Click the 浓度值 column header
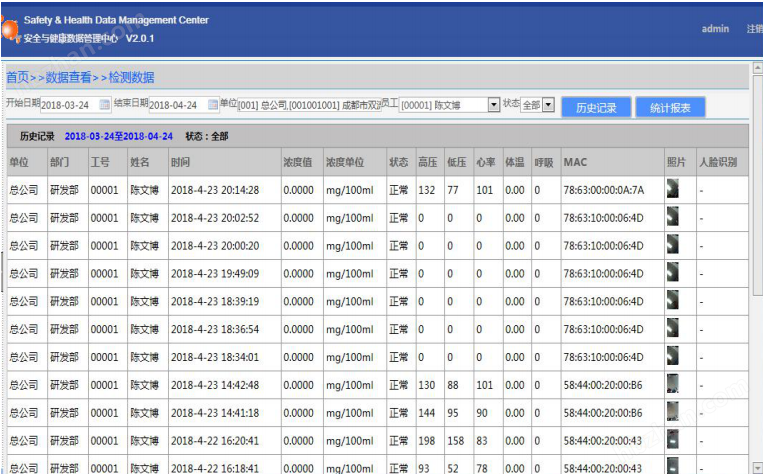Image resolution: width=763 pixels, height=474 pixels. (x=297, y=162)
